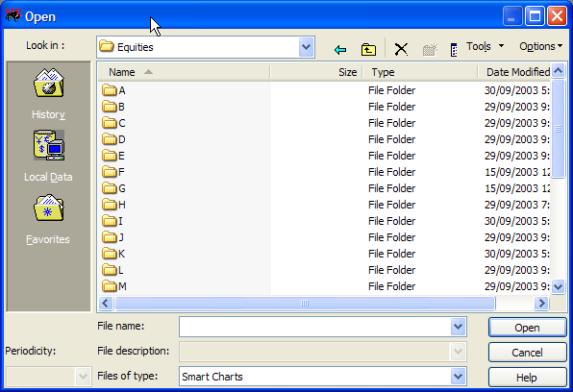Image resolution: width=573 pixels, height=392 pixels.
Task: Click the views list icon beside Tools
Action: [454, 49]
